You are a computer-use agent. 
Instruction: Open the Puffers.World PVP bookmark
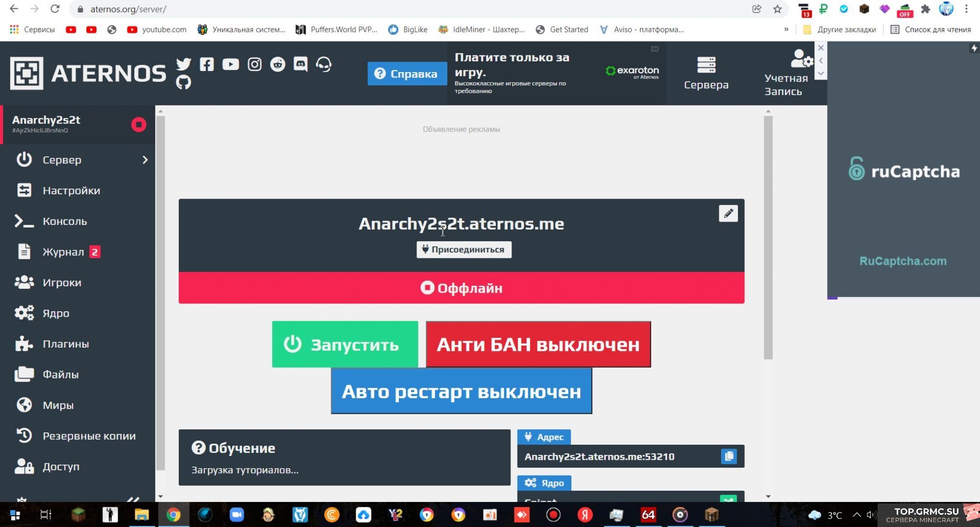tap(336, 29)
